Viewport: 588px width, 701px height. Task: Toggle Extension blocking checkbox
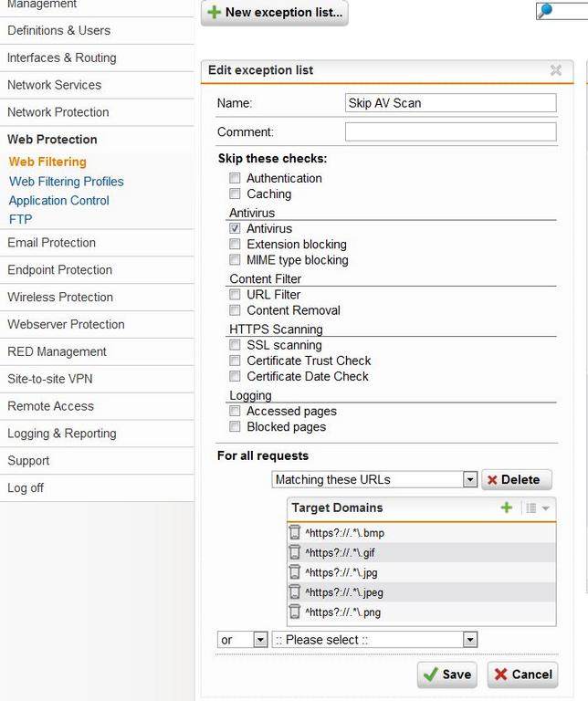pyautogui.click(x=235, y=244)
